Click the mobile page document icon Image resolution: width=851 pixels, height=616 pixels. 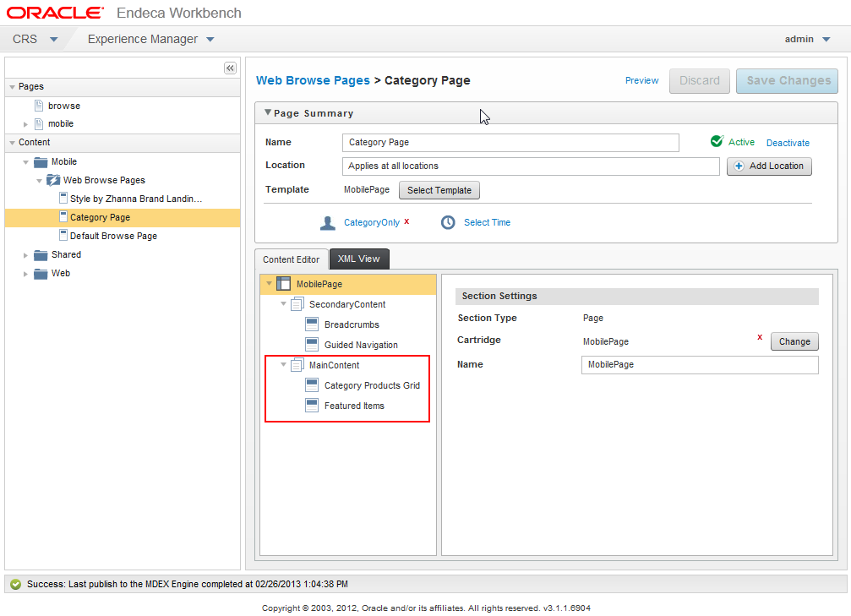click(39, 123)
